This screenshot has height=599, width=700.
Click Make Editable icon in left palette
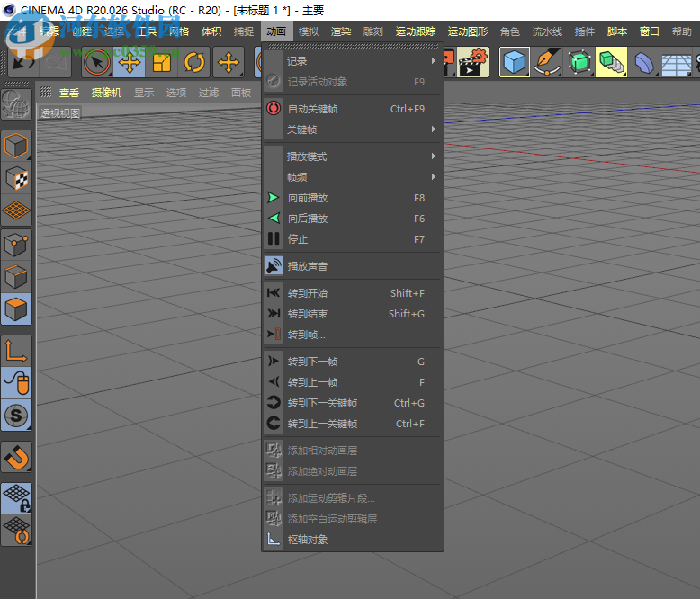tap(16, 104)
